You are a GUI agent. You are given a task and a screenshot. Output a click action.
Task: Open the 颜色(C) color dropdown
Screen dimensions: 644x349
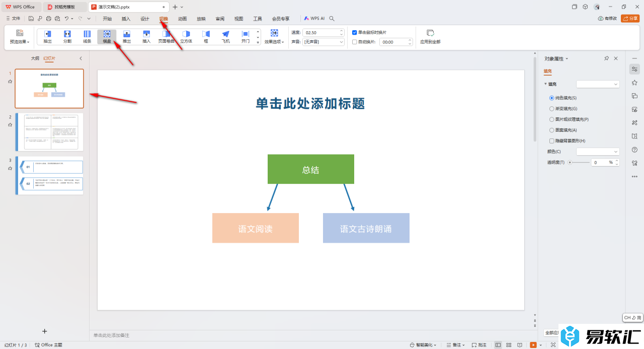coord(598,152)
